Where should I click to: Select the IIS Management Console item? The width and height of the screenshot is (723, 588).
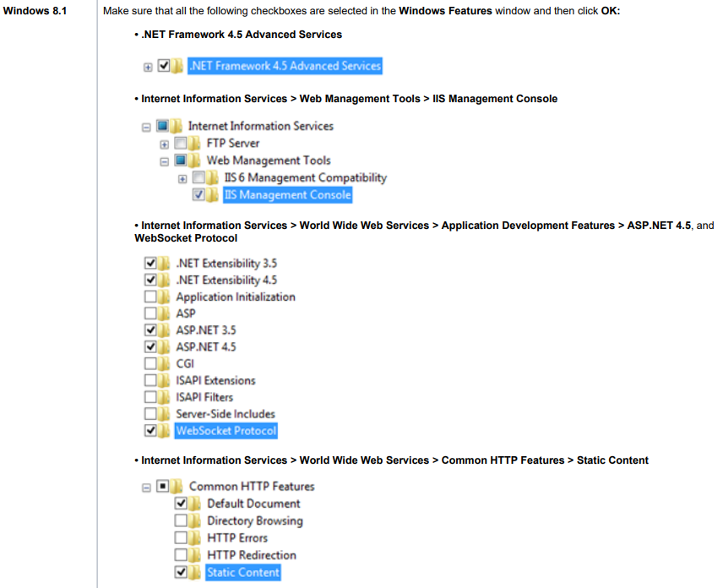(x=287, y=195)
